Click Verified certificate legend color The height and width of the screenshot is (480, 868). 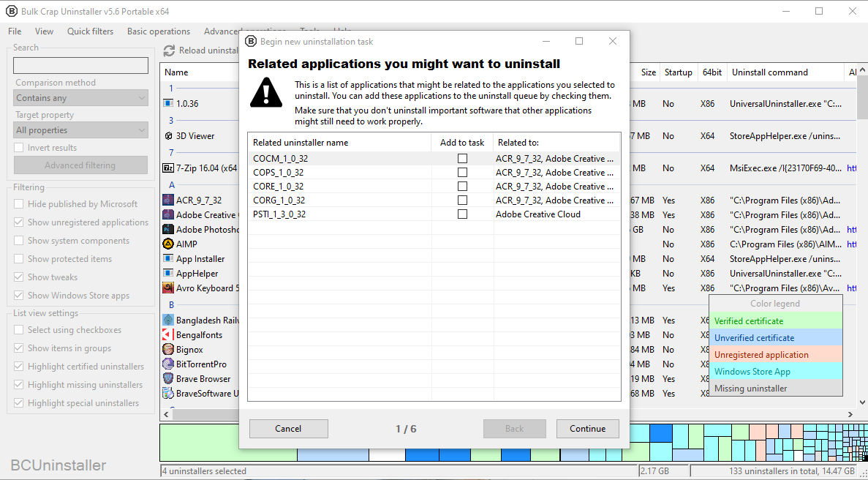tap(776, 321)
